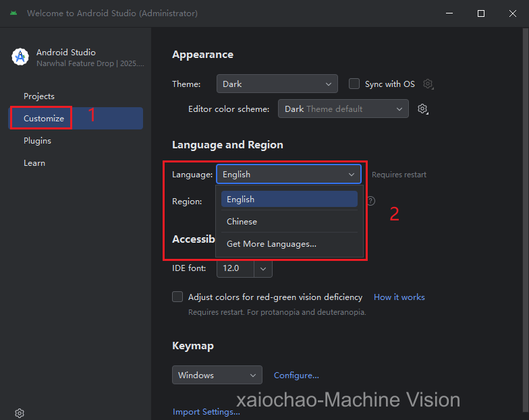Minimize the Welcome window
This screenshot has height=420, width=529.
pyautogui.click(x=449, y=13)
